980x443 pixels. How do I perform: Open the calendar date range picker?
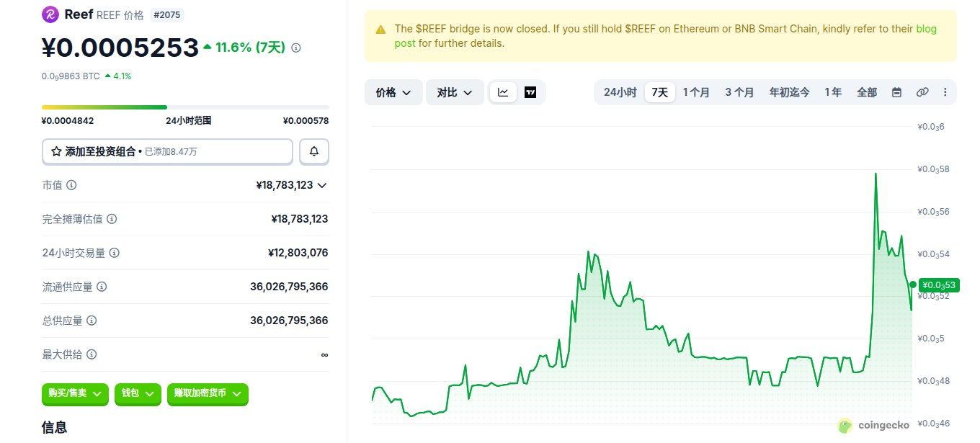tap(896, 92)
